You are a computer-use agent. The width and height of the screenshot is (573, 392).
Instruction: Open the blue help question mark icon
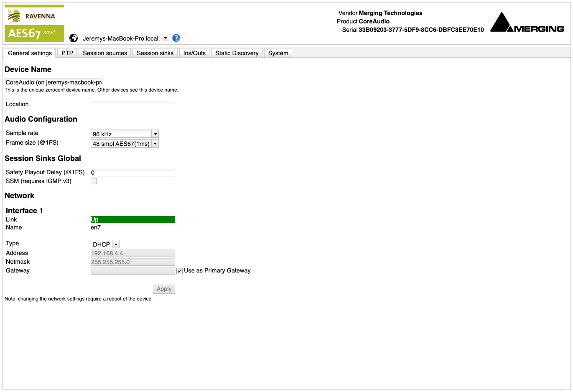coord(176,38)
